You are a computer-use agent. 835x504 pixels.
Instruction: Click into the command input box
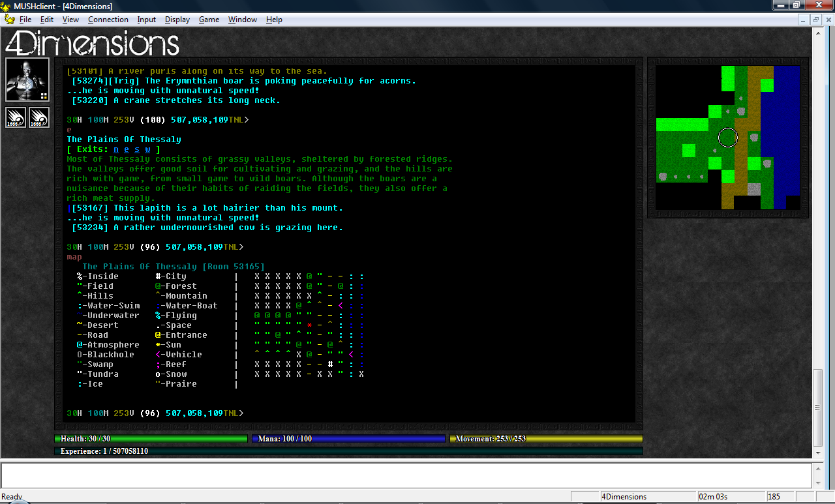406,475
